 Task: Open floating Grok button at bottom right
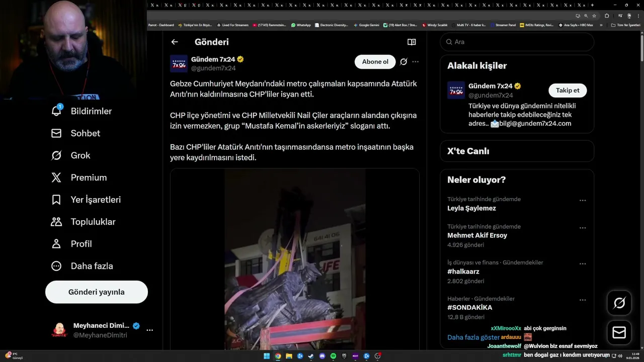619,303
